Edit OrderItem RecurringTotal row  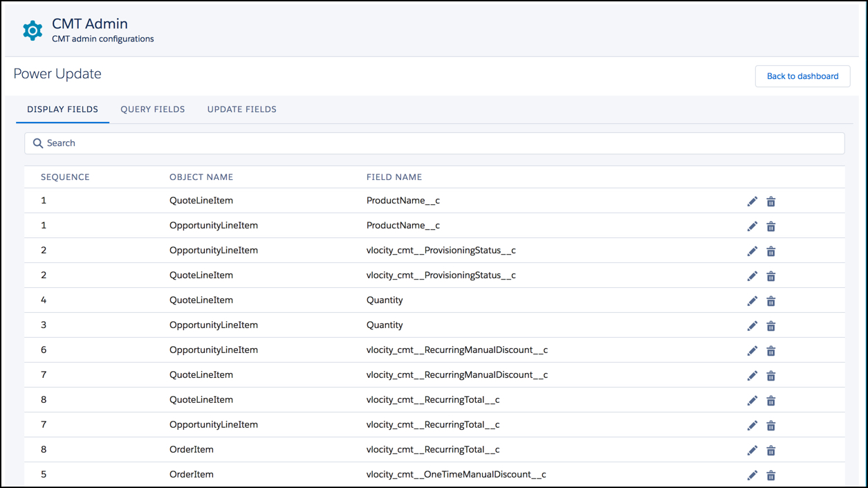pos(752,451)
